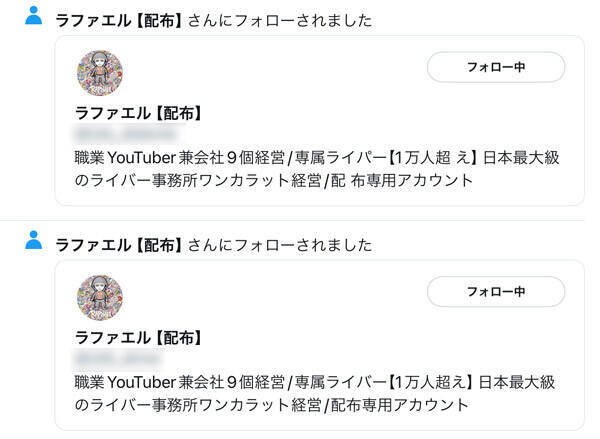Open the profile avatar in the second follow card

(100, 297)
